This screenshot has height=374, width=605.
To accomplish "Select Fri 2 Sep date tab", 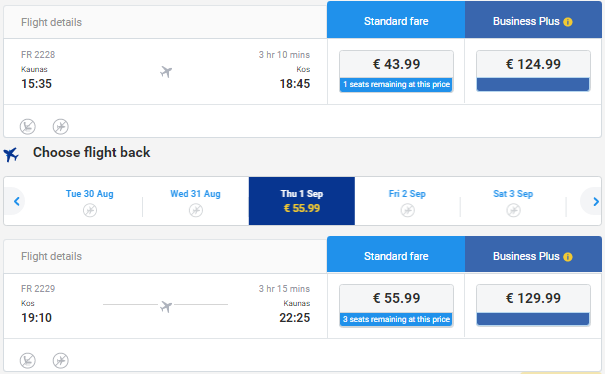I will (x=407, y=201).
